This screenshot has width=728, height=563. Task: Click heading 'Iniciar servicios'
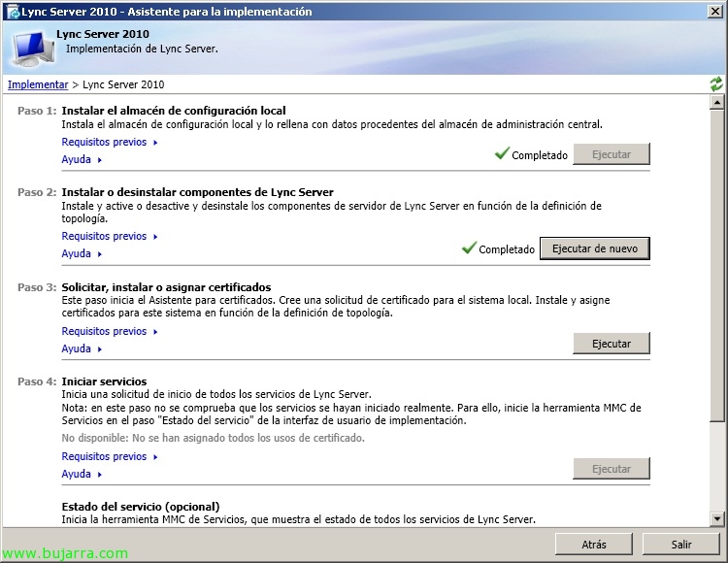coord(104,381)
